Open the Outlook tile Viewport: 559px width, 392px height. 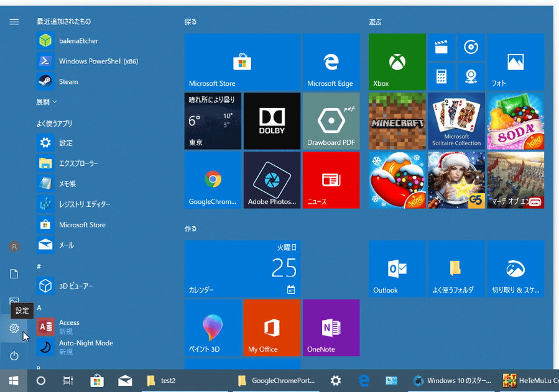tap(397, 269)
